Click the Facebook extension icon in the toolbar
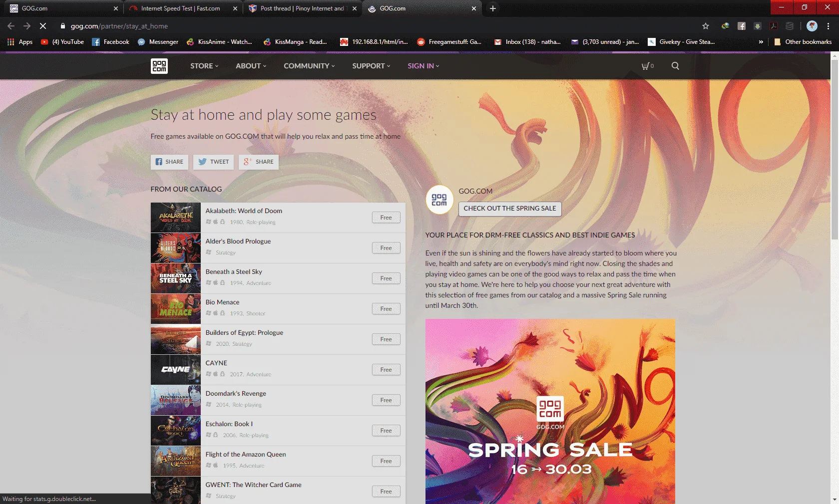839x504 pixels. point(742,26)
